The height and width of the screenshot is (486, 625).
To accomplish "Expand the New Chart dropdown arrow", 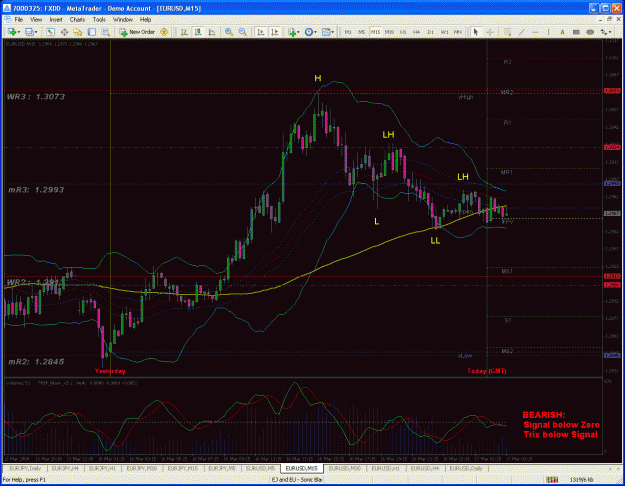I will click(x=18, y=32).
